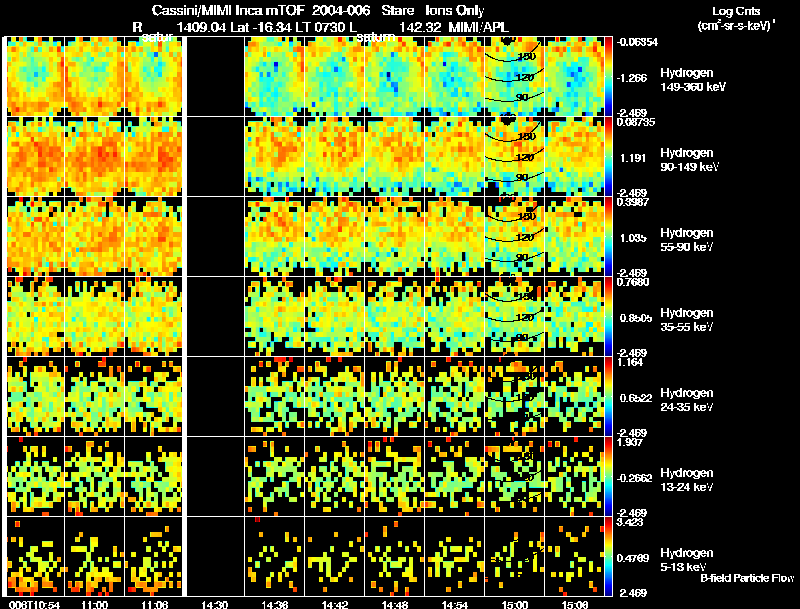Click the 'Hydrogen 13-24 keV' label
This screenshot has width=800, height=609.
pyautogui.click(x=687, y=480)
